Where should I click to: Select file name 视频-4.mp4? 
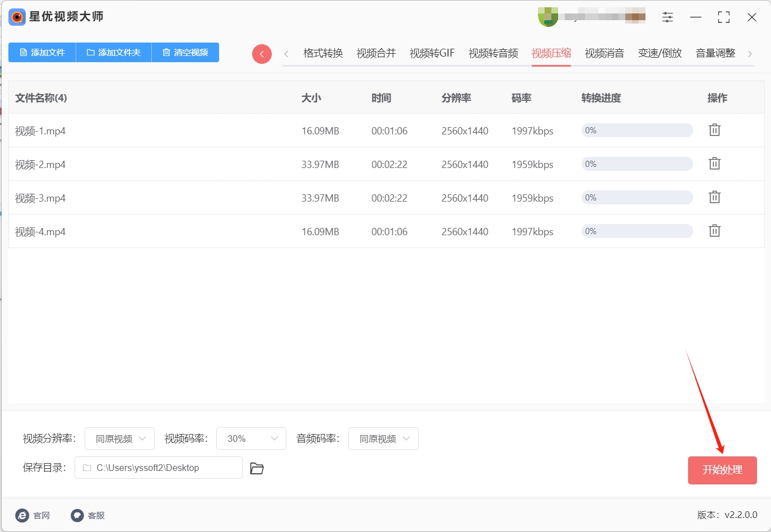coord(40,232)
